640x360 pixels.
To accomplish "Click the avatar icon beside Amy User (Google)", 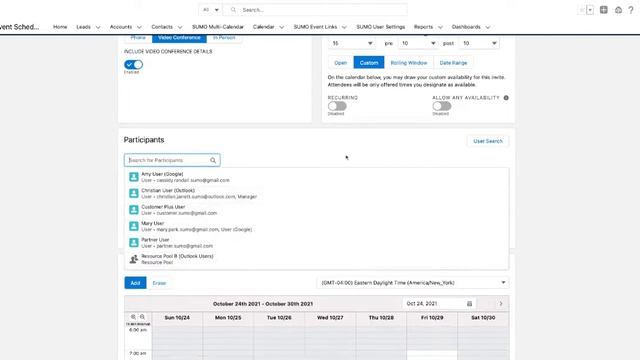I will [x=133, y=177].
